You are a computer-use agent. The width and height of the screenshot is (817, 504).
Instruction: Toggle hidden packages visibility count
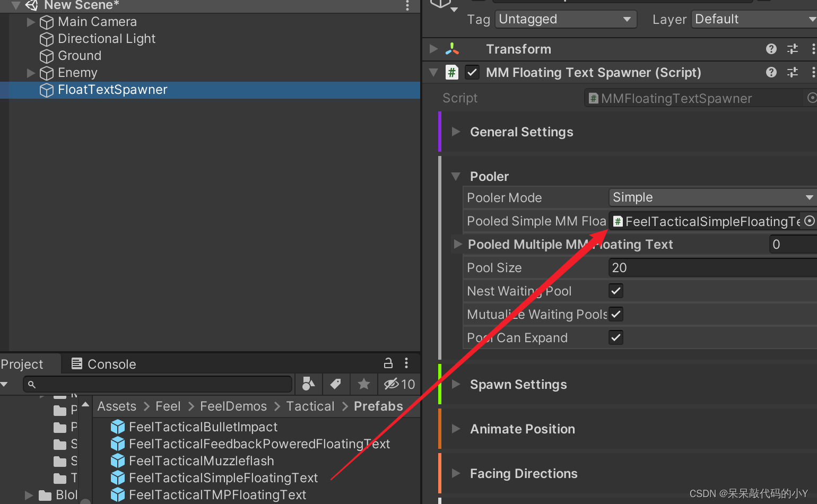pyautogui.click(x=399, y=384)
